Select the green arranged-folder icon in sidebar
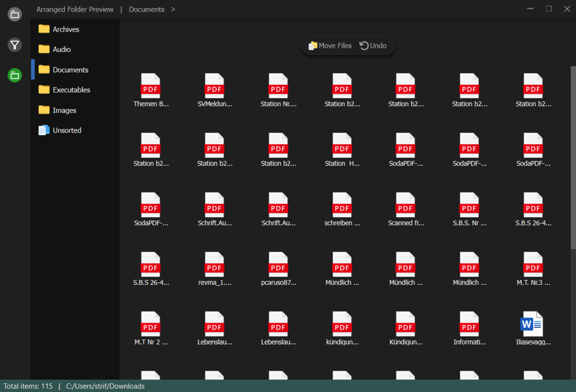This screenshot has height=392, width=576. click(x=15, y=75)
